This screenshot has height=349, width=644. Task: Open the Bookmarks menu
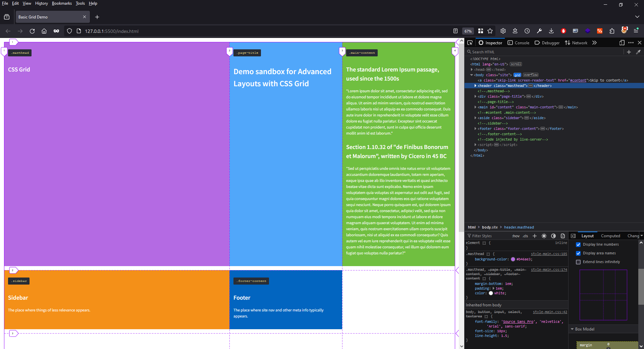[62, 3]
